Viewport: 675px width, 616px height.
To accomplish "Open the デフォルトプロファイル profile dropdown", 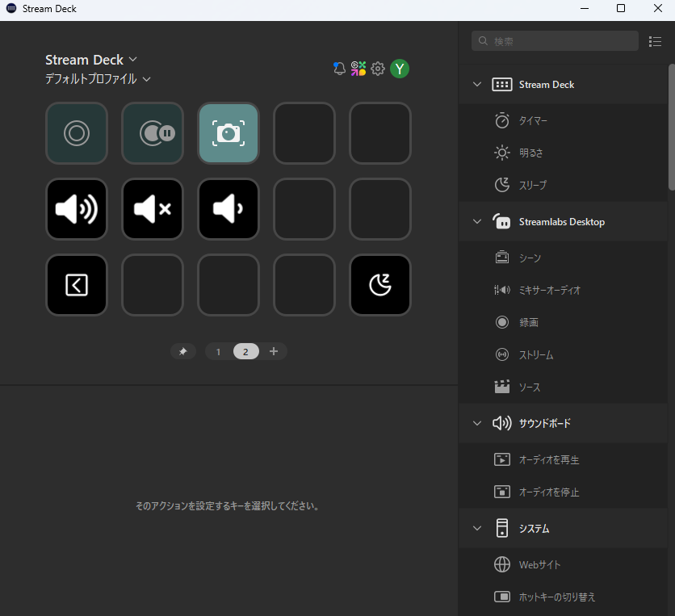I will click(x=99, y=79).
